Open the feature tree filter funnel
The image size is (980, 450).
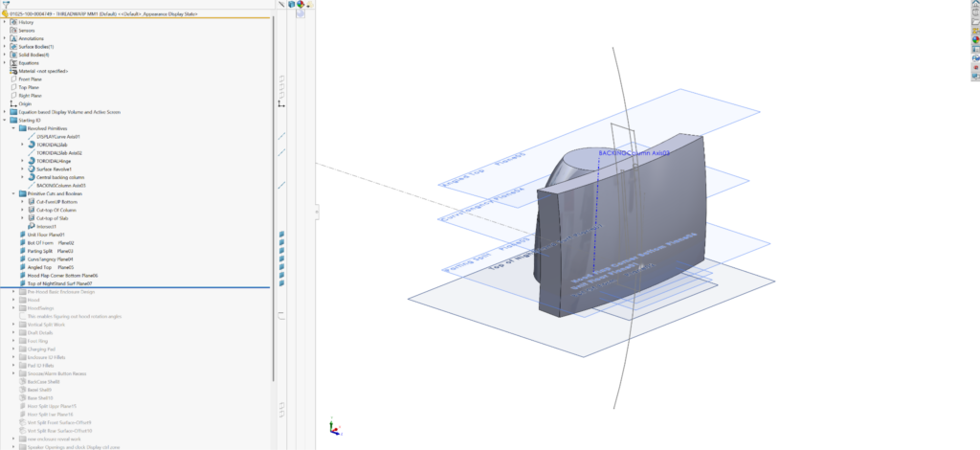point(7,5)
